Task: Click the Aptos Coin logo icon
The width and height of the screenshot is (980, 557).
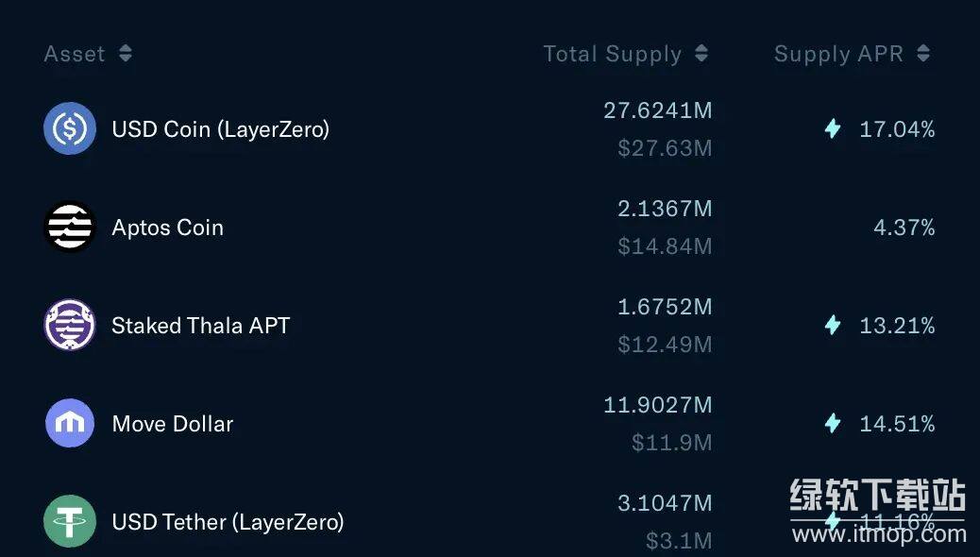Action: click(x=70, y=228)
